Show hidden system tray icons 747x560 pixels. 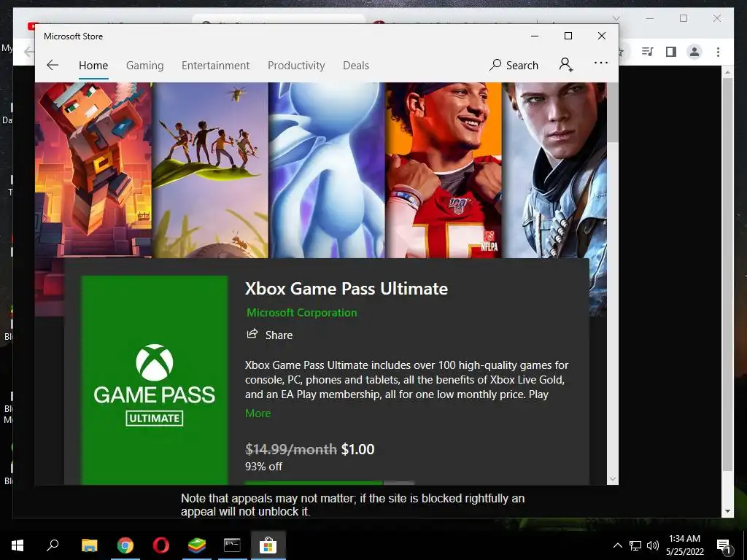(617, 545)
